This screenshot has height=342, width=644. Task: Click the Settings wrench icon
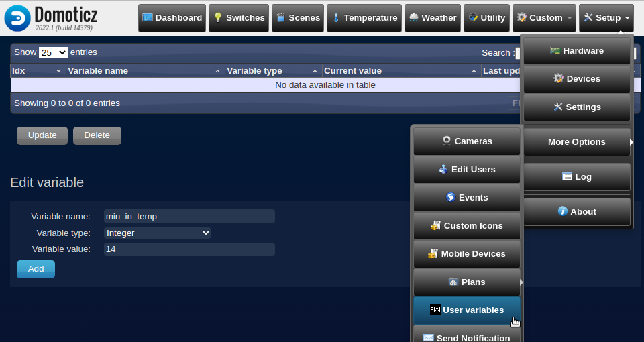pos(558,107)
